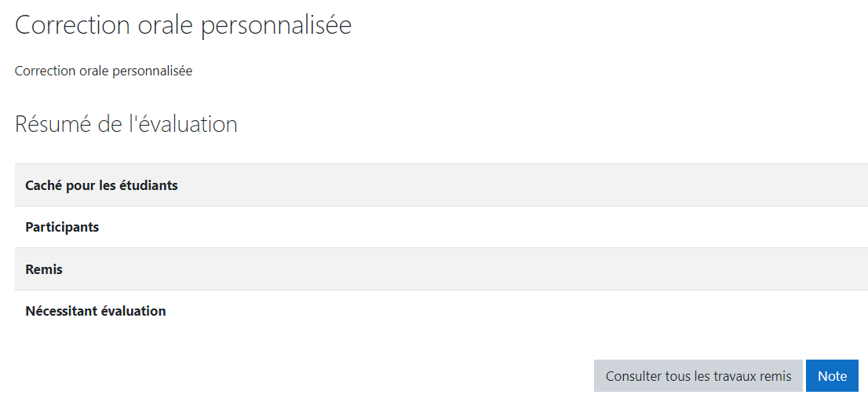Click the Caché pour les étudiants label
The image size is (868, 402).
point(101,185)
